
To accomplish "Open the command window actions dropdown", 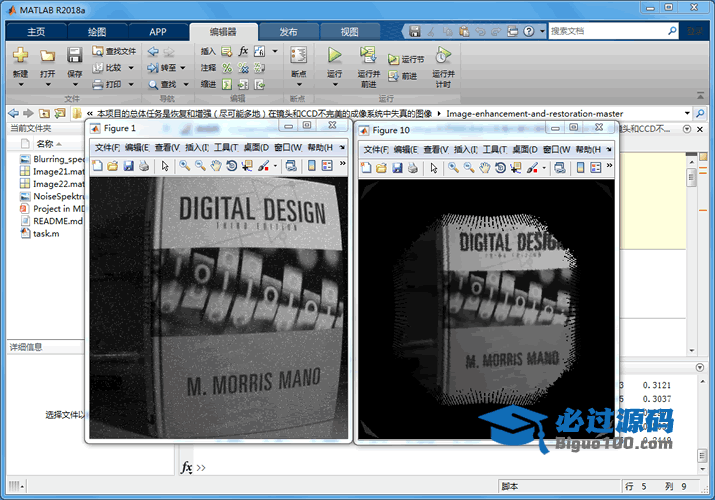I will [700, 367].
